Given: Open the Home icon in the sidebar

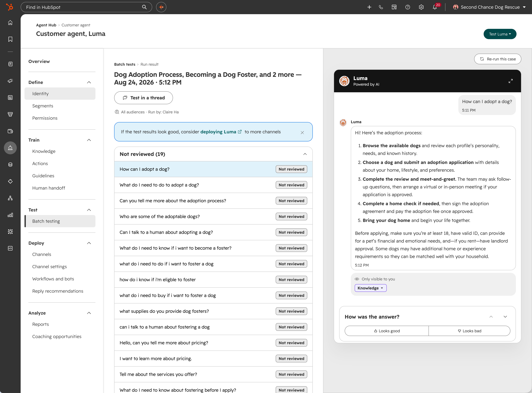Looking at the screenshot, I should [10, 23].
